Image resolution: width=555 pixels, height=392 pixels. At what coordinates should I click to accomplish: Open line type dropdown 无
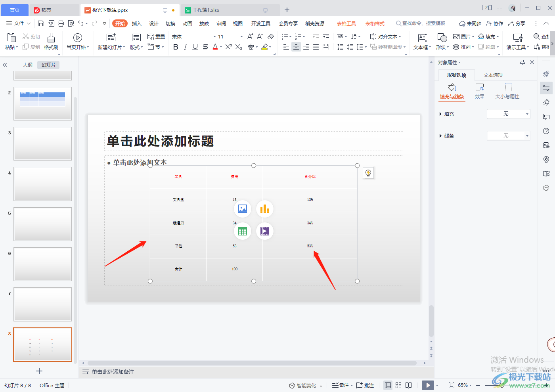[x=509, y=136]
